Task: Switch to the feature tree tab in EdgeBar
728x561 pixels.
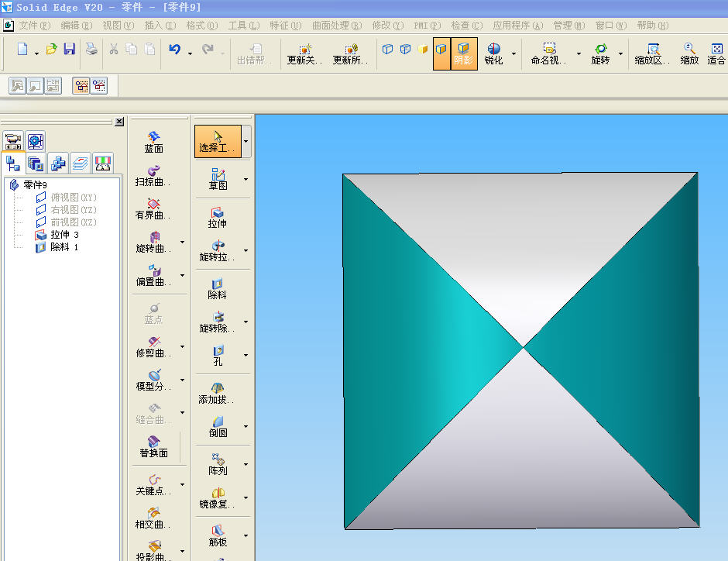Action: click(12, 163)
